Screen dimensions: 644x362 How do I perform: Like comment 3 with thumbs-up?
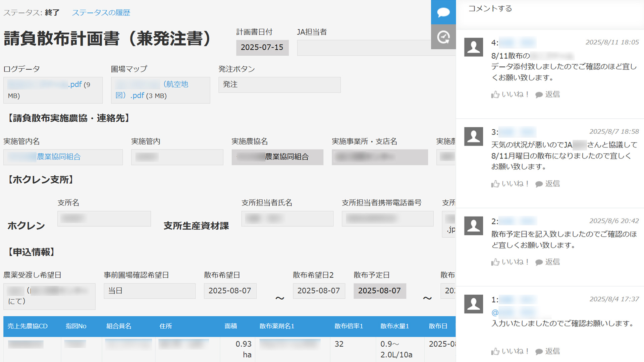tap(509, 184)
